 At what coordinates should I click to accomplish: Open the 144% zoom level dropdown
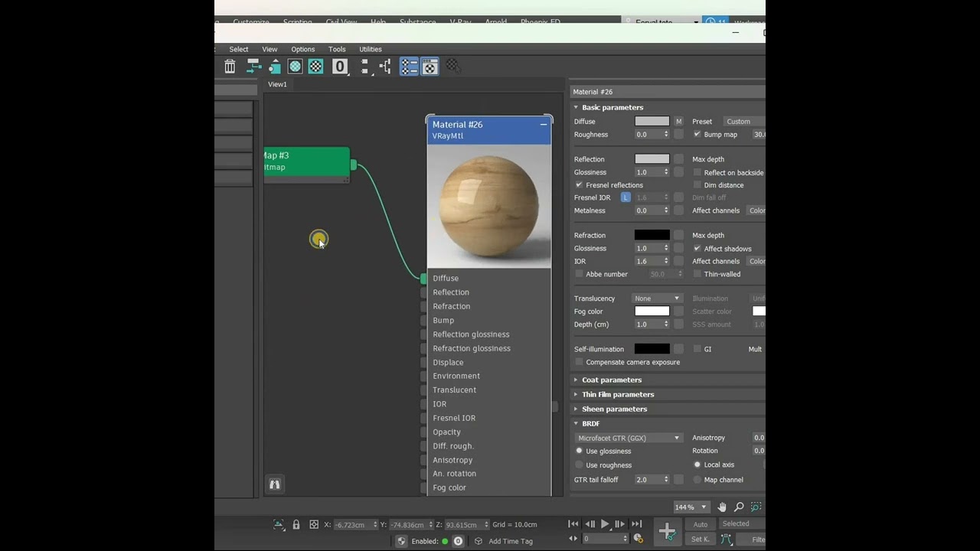point(691,507)
